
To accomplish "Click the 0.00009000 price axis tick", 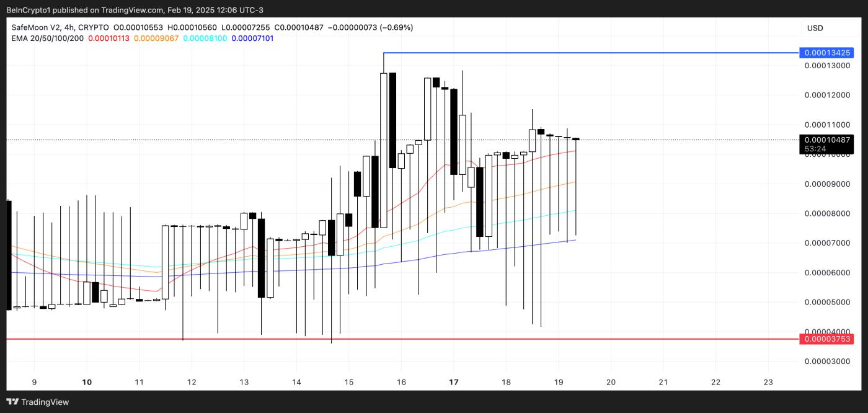I will [828, 184].
